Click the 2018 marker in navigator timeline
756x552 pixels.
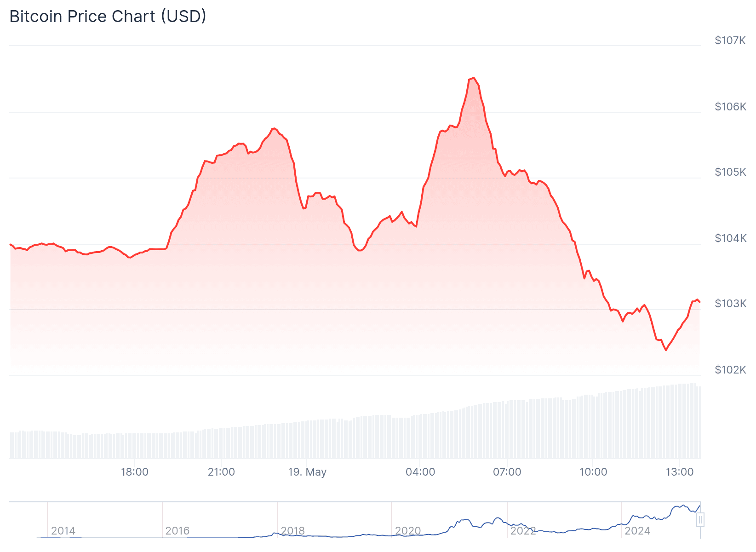coord(293,531)
